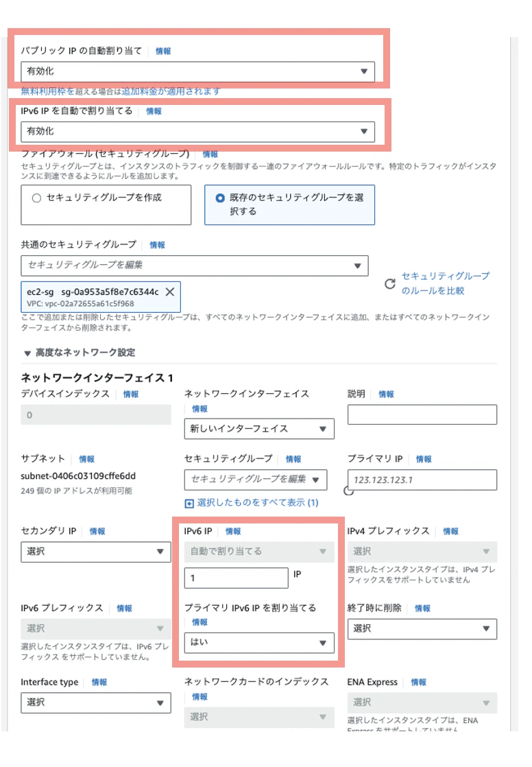Click 情報 link beside IPv4 プレフィックス
This screenshot has width=532, height=767.
pos(451,532)
